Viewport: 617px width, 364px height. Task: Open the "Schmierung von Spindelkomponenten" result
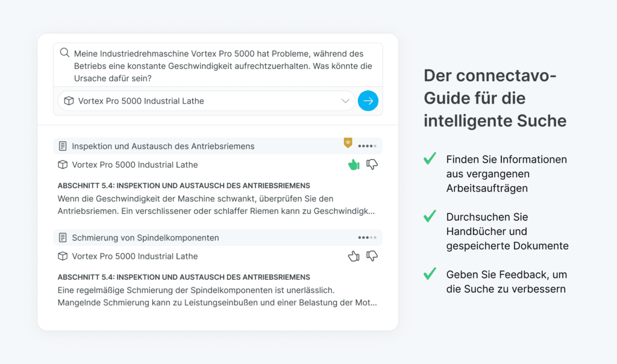tap(145, 237)
